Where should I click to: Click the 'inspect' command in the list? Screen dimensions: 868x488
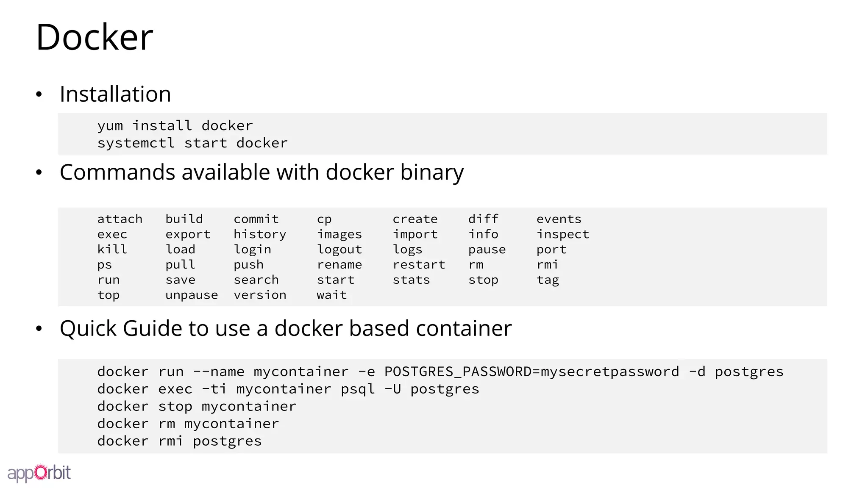pyautogui.click(x=562, y=234)
